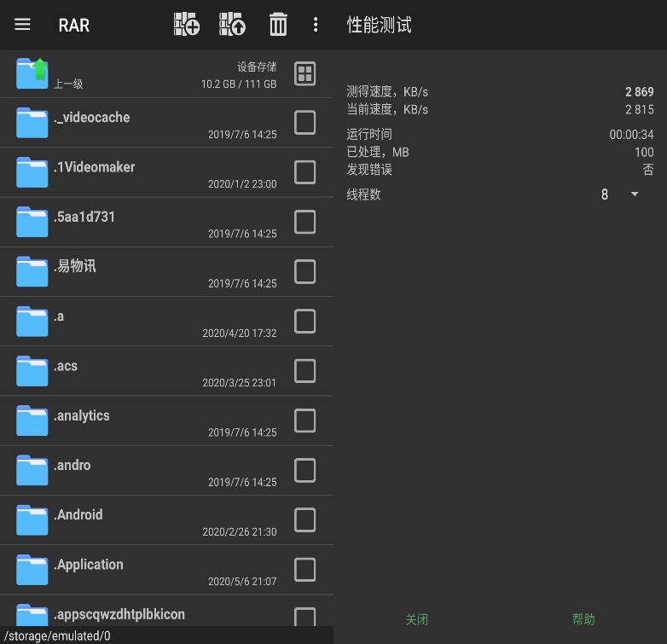Click the 10.2 GB / 111 GB text
667x644 pixels.
(x=239, y=84)
